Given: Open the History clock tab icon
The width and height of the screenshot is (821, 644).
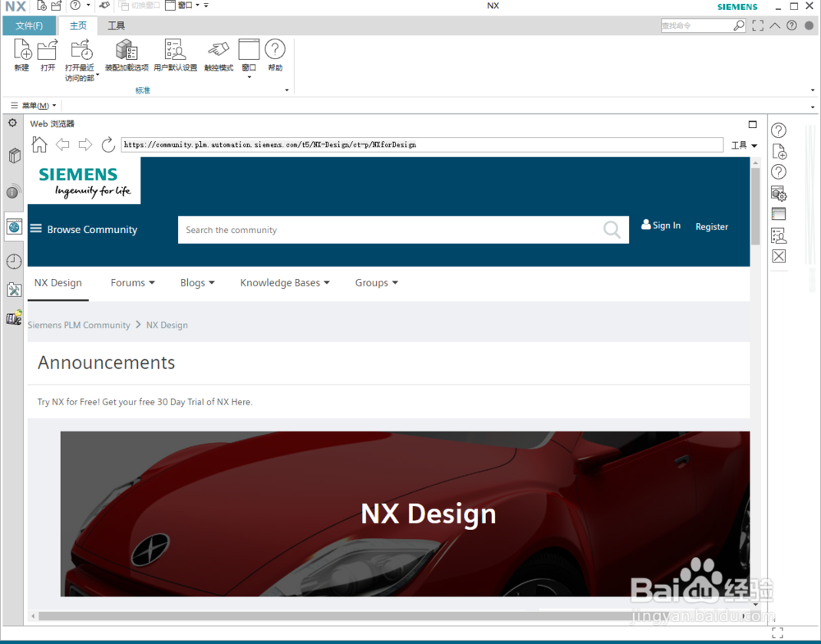Looking at the screenshot, I should point(14,261).
